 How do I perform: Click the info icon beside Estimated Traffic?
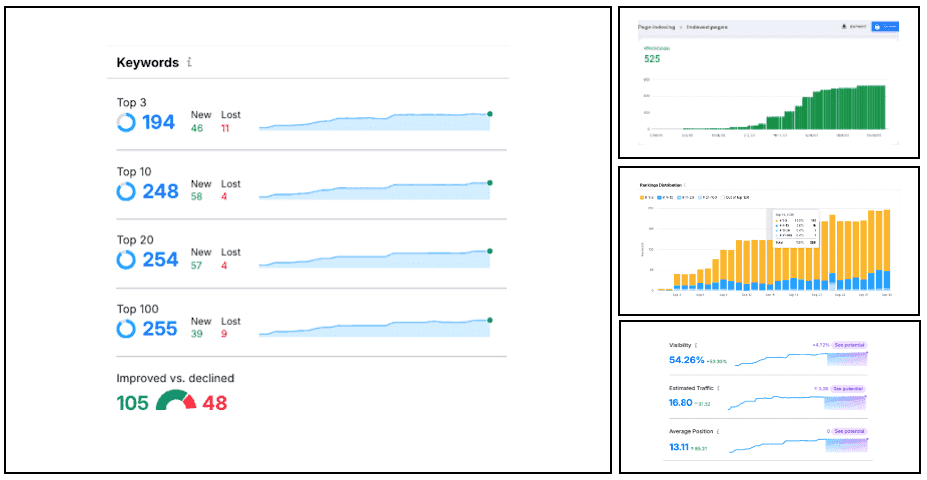click(x=718, y=388)
